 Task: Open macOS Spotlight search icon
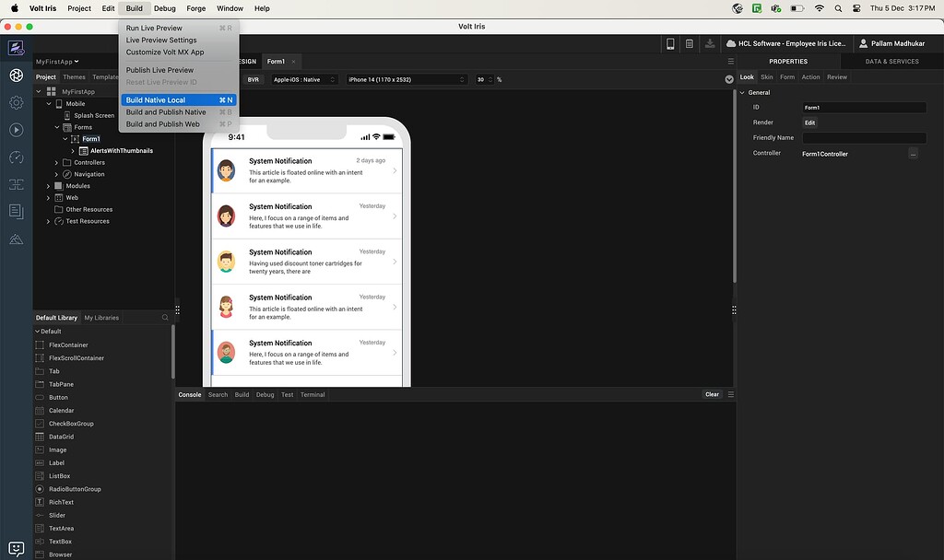pos(838,8)
